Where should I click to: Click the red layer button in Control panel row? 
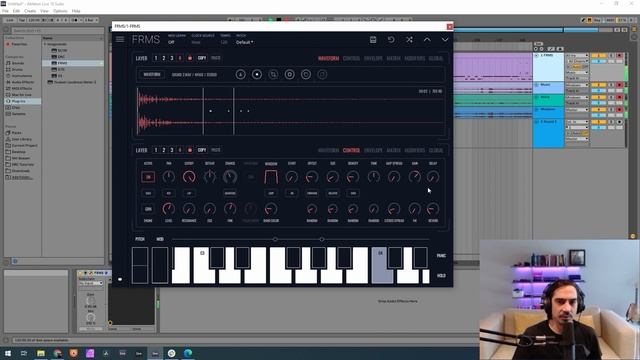click(189, 150)
